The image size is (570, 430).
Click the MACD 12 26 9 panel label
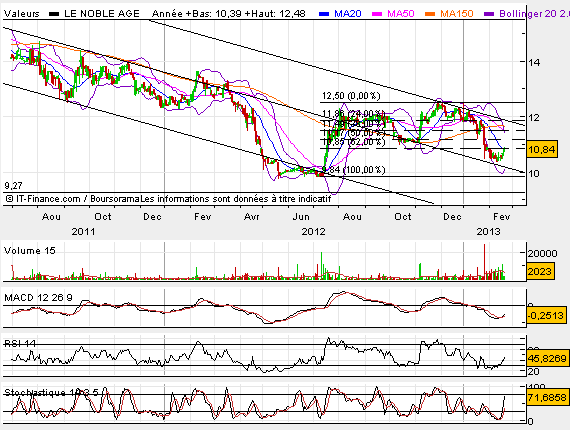click(x=38, y=298)
